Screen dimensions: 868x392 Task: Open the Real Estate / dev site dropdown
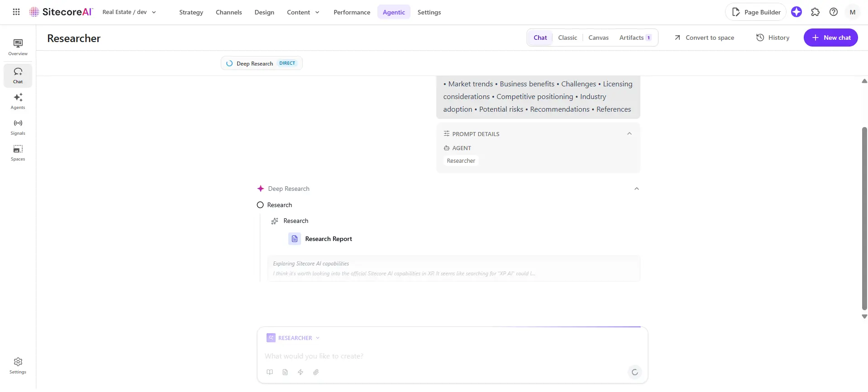(129, 12)
